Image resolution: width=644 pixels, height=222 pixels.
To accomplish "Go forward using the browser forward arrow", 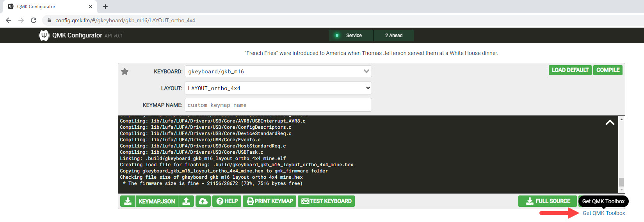I will point(21,20).
